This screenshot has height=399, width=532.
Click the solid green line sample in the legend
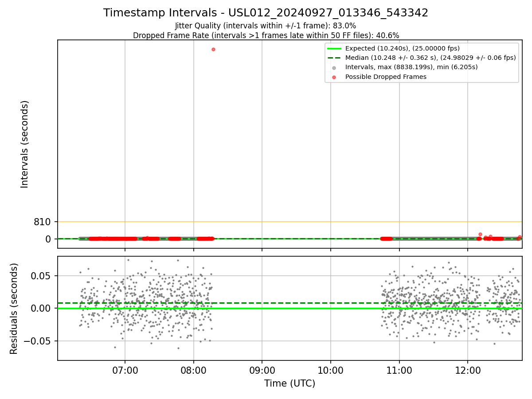coord(334,48)
